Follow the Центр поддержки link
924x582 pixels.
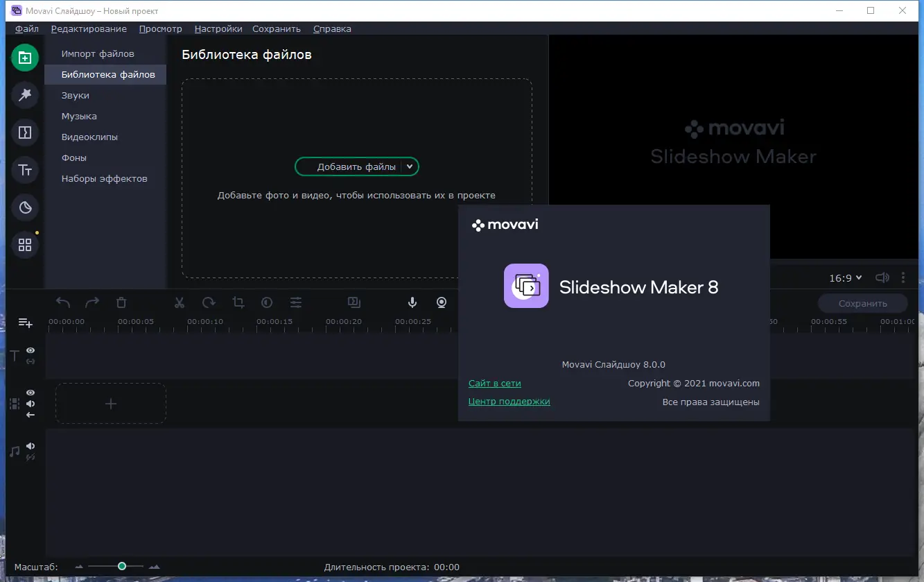[509, 401]
